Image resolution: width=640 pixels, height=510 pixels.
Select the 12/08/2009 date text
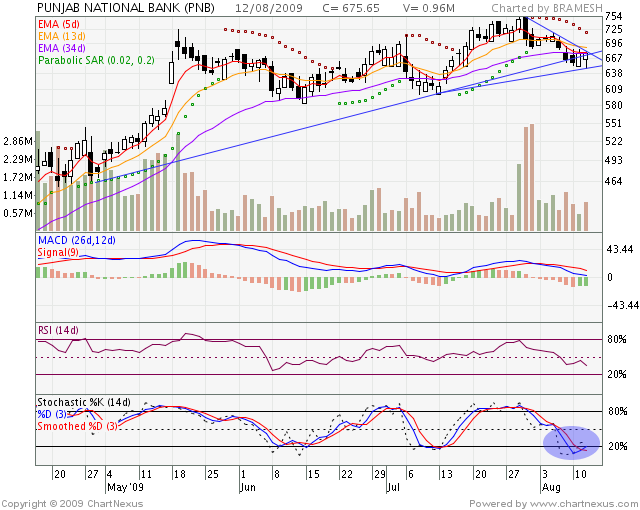tap(269, 8)
